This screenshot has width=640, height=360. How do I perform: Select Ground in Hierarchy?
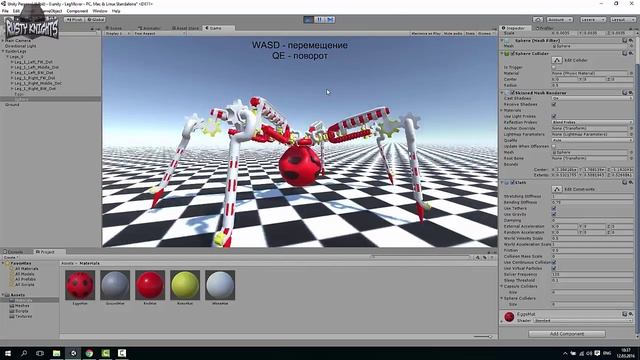tap(12, 105)
